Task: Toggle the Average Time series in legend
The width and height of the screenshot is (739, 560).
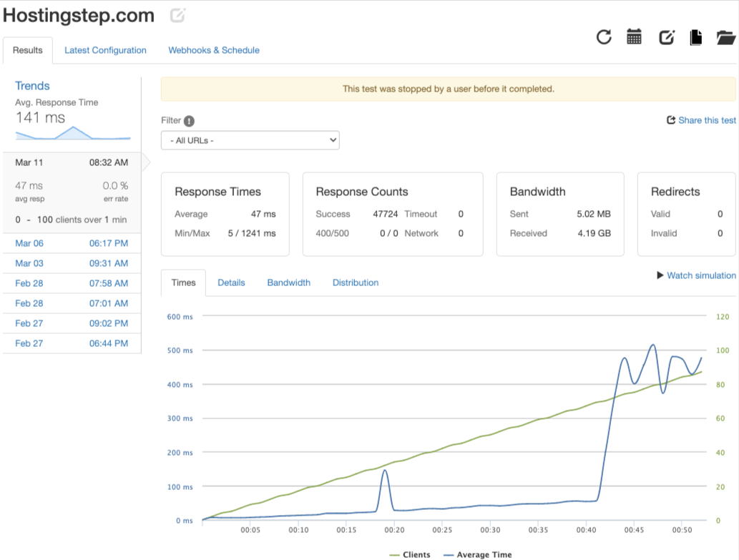Action: [478, 555]
